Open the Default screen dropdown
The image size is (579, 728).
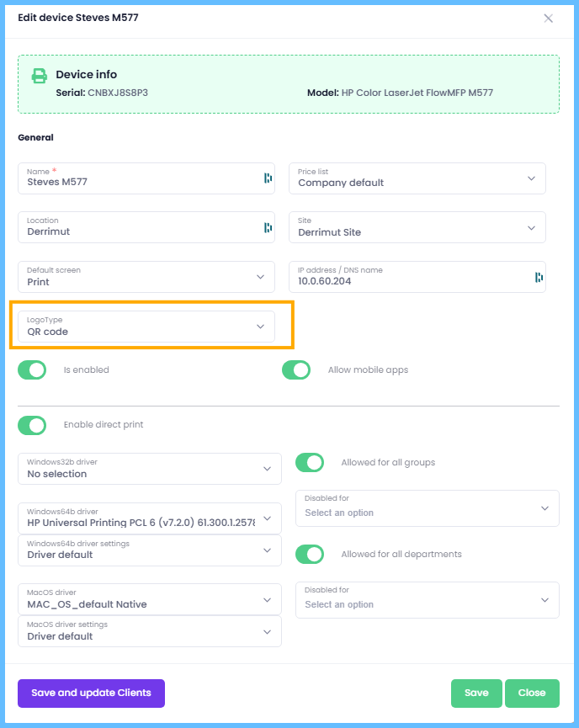click(146, 277)
